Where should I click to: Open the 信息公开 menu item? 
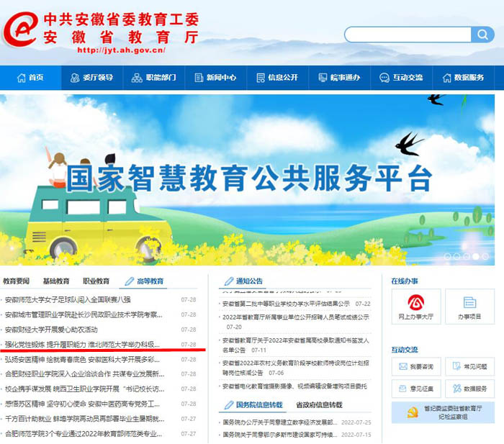[277, 78]
